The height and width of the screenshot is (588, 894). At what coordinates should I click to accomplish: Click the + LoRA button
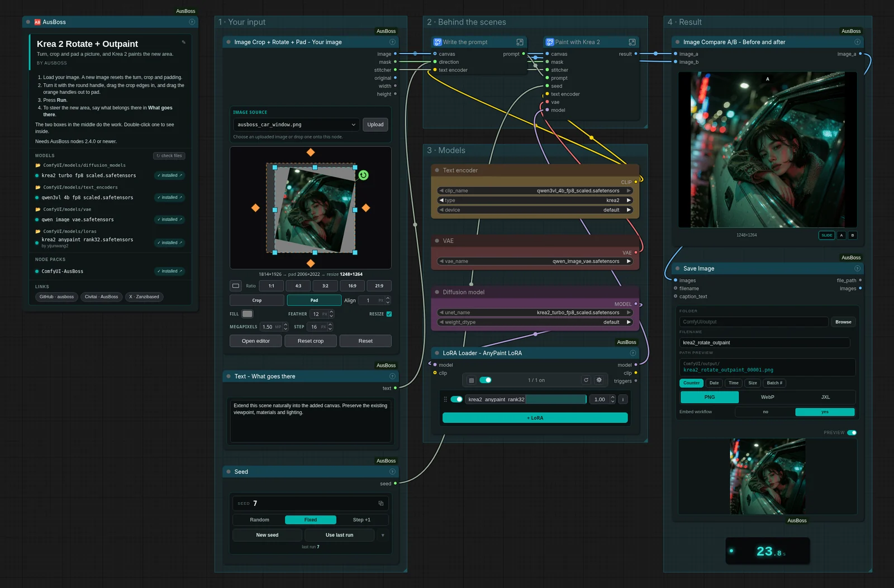point(535,418)
